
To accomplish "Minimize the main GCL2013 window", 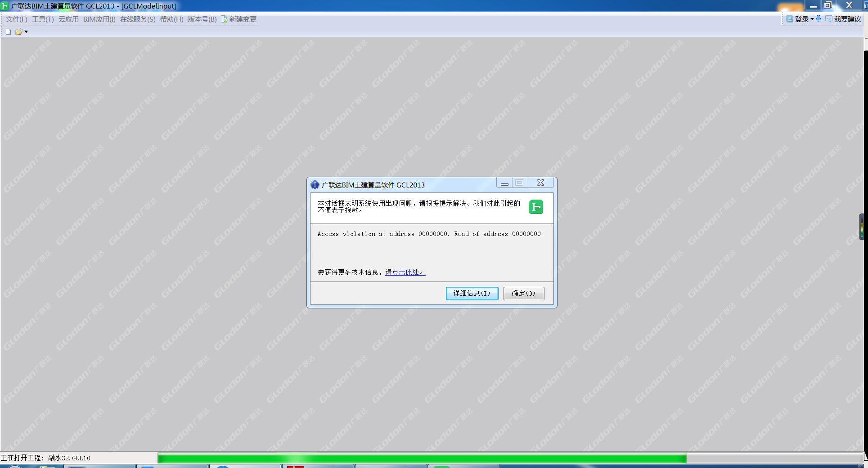I will coord(813,5).
